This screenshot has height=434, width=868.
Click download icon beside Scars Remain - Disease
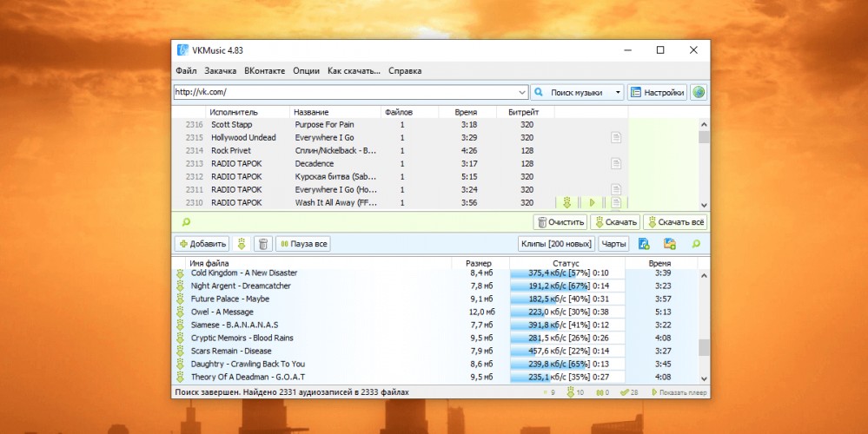[x=180, y=351]
